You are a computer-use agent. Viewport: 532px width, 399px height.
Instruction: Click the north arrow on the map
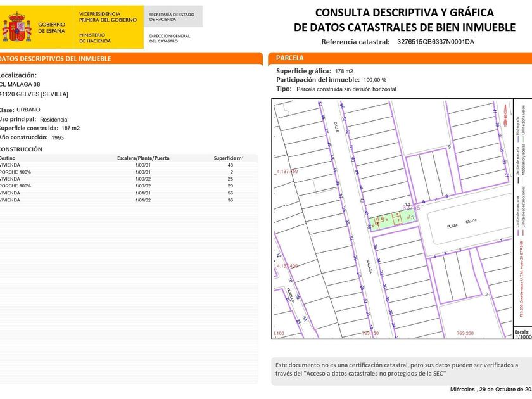[x=505, y=115]
